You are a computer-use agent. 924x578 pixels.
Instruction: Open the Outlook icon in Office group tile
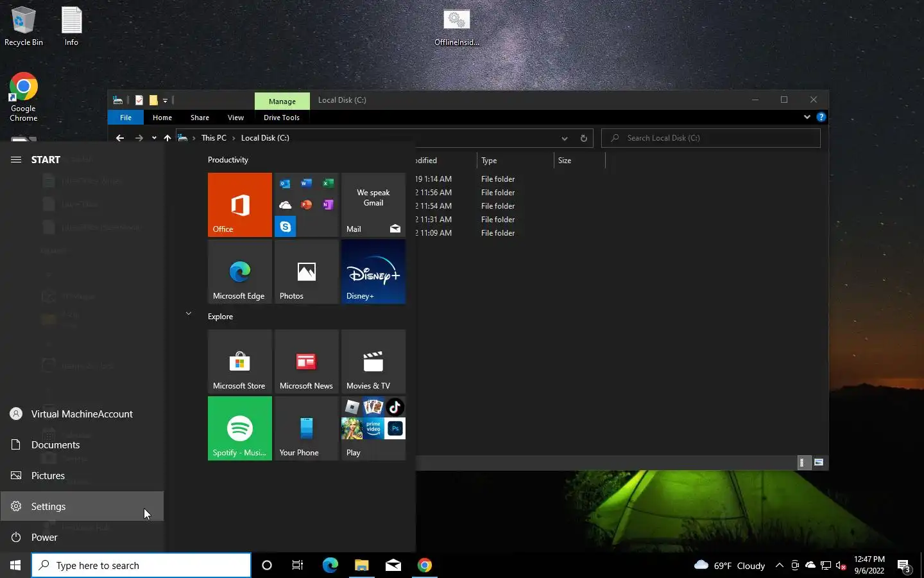[285, 184]
